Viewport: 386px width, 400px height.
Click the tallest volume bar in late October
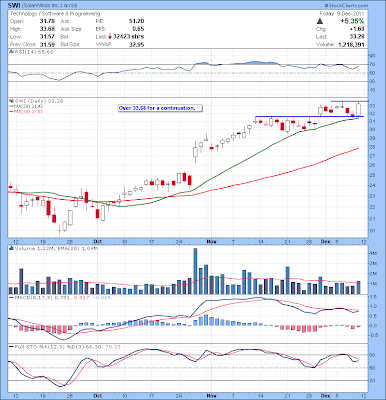[x=195, y=271]
